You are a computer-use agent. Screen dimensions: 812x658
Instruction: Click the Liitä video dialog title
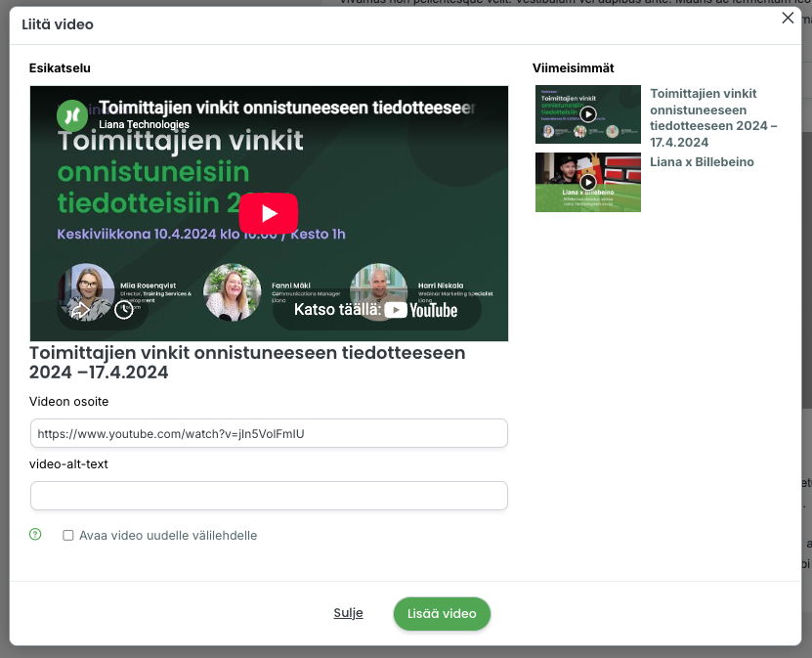click(58, 24)
